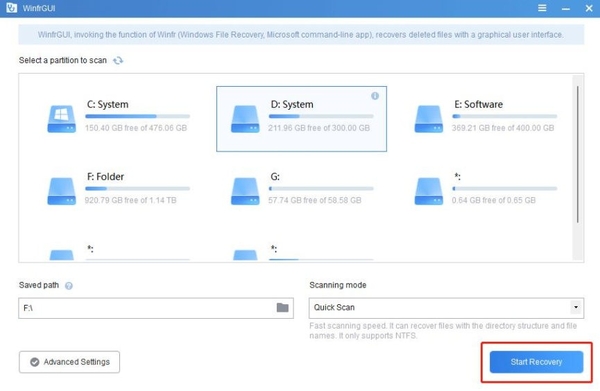600x391 pixels.
Task: Minimize the WinfrGUI window
Action: tap(566, 8)
